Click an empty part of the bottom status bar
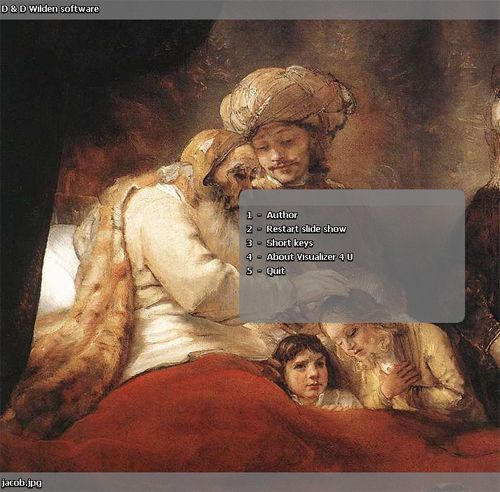500x492 pixels. 267,483
